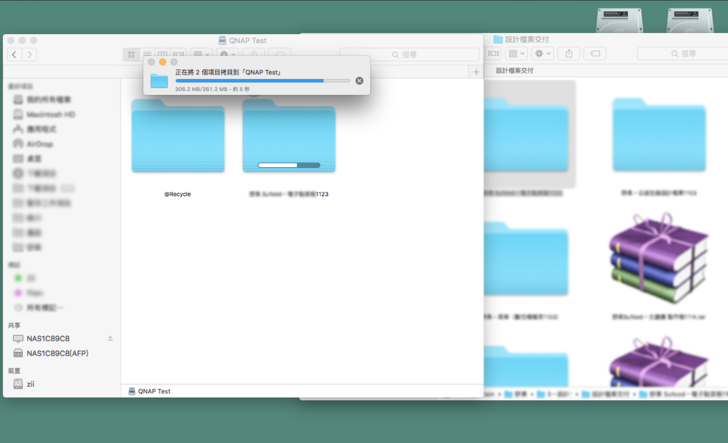Select upper purple books RAR archive
This screenshot has width=728, height=443.
click(x=658, y=258)
